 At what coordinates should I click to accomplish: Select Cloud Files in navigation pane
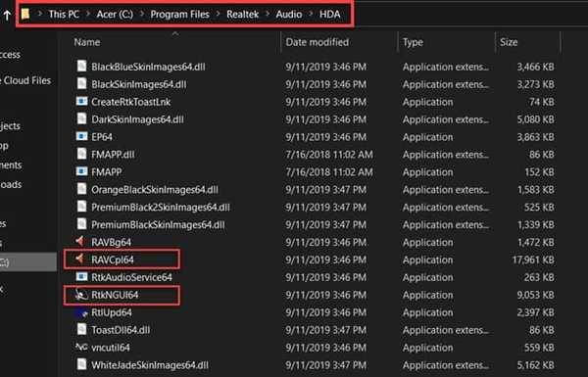click(x=25, y=80)
